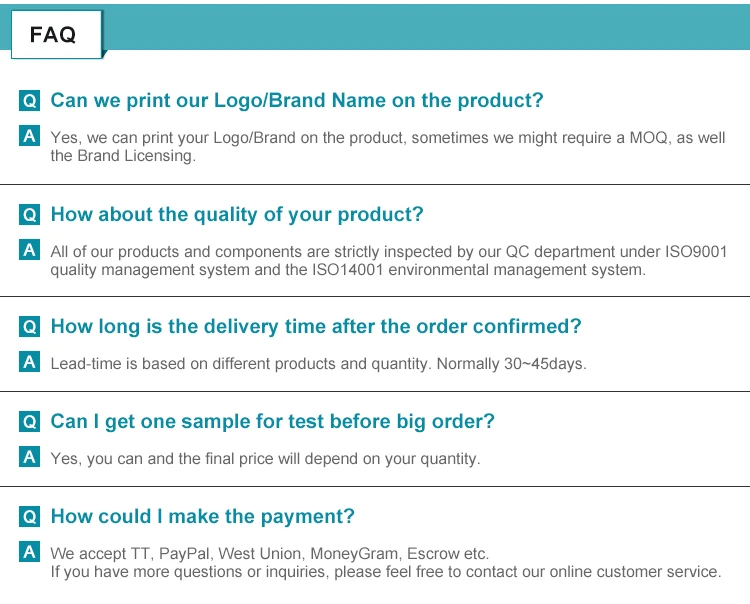Select the FAQ tab header

tap(53, 34)
